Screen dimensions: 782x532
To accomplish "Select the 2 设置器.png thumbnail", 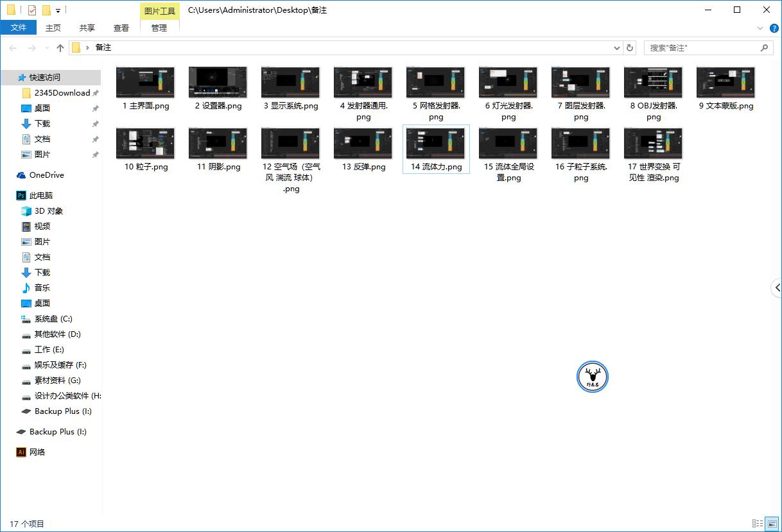I will coord(218,82).
